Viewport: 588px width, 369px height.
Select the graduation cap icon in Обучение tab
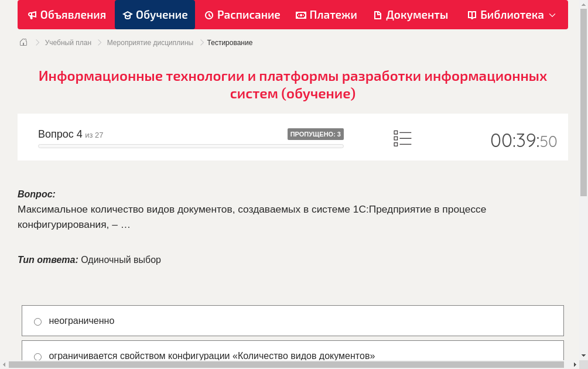(x=127, y=15)
